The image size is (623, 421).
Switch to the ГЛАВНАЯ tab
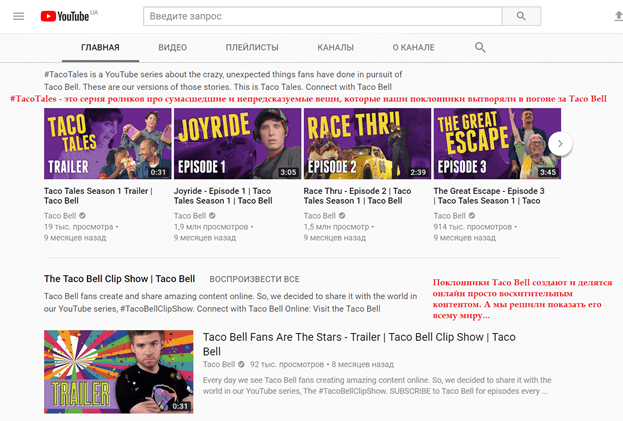pos(100,47)
